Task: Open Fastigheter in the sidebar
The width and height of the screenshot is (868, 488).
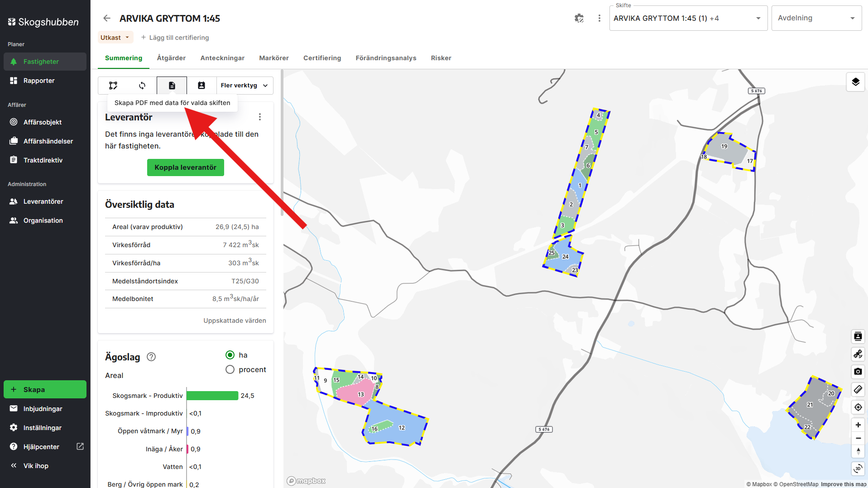Action: coord(45,62)
